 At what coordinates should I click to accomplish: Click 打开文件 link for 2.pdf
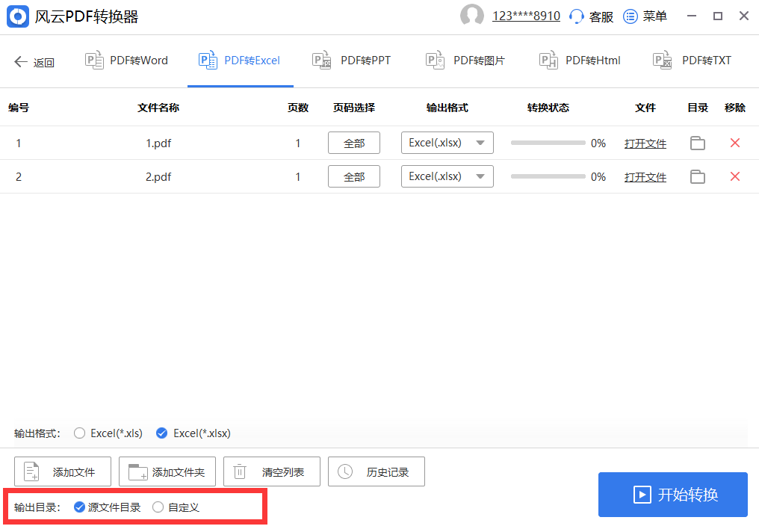pyautogui.click(x=645, y=177)
